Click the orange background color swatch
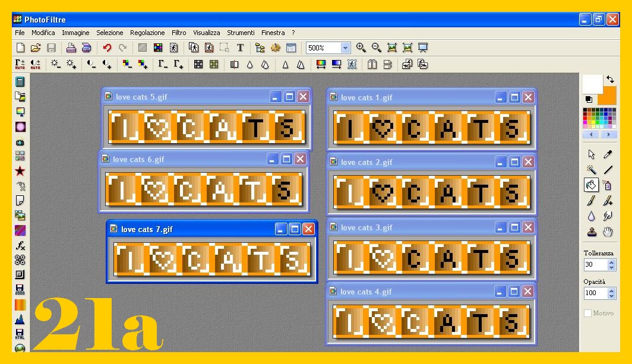The height and width of the screenshot is (364, 632). click(x=608, y=96)
